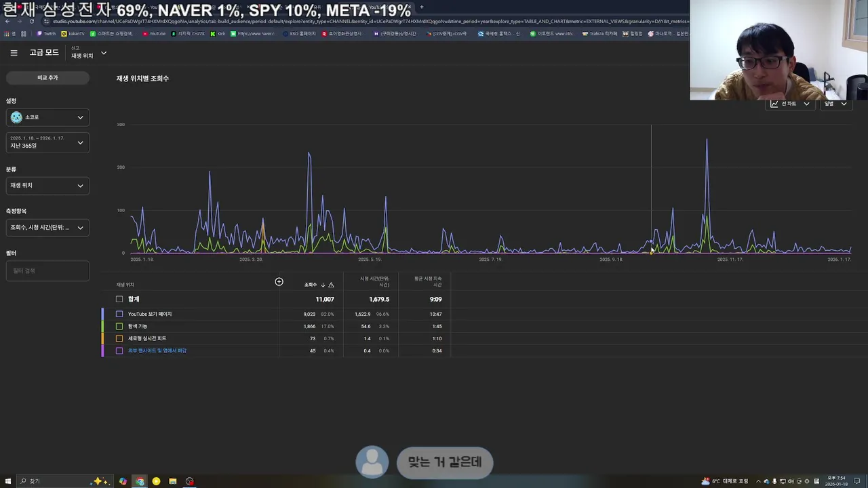Click the tallest chart peak near 2025. 11. 17.
This screenshot has height=488, width=868.
tap(707, 140)
